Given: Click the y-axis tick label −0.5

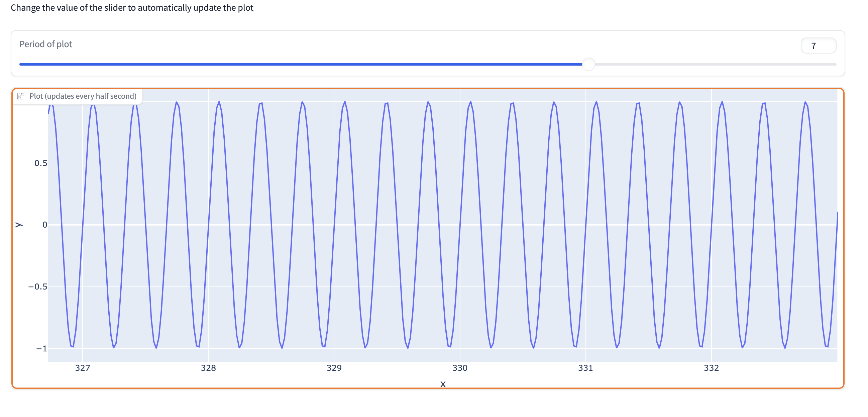Looking at the screenshot, I should [x=38, y=287].
